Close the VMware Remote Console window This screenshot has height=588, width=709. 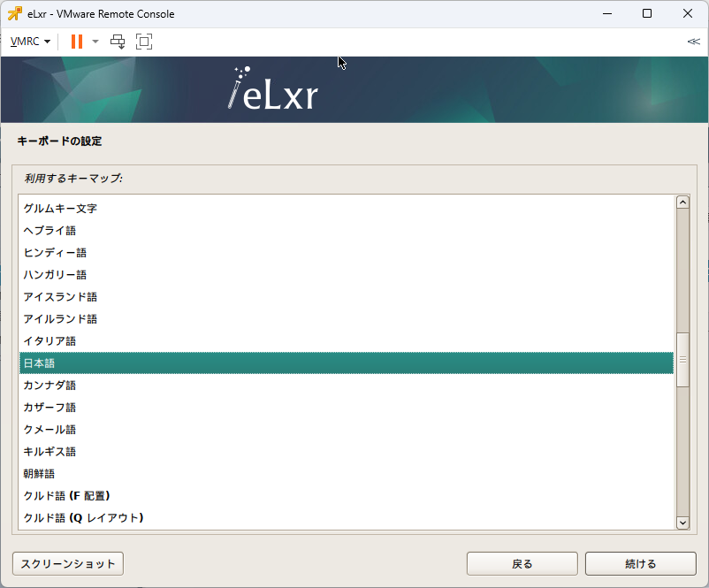pos(688,13)
